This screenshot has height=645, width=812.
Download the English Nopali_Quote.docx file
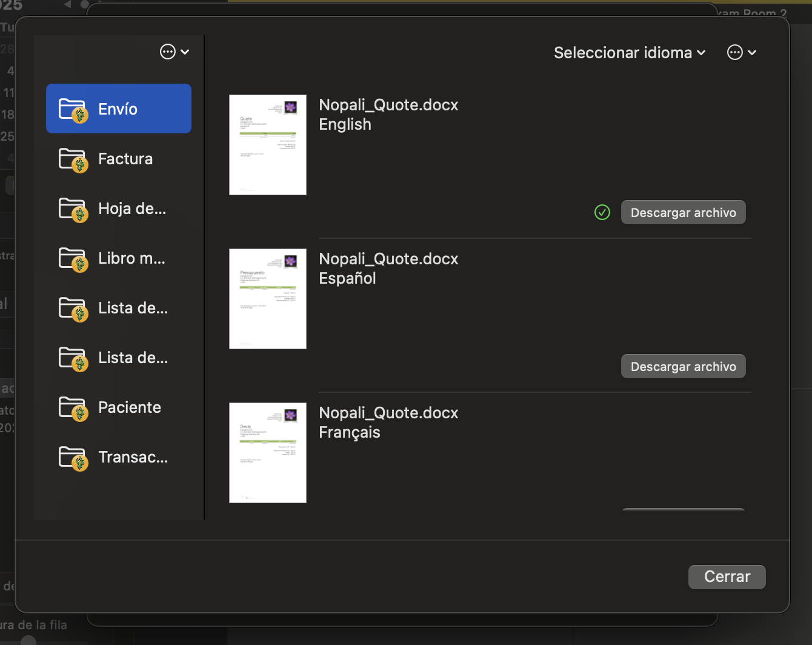tap(683, 213)
